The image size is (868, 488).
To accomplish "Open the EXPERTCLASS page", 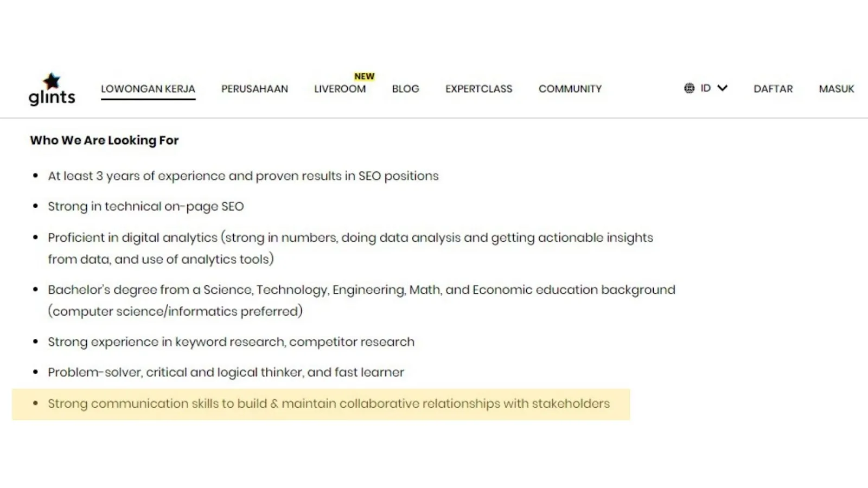I will pos(478,89).
